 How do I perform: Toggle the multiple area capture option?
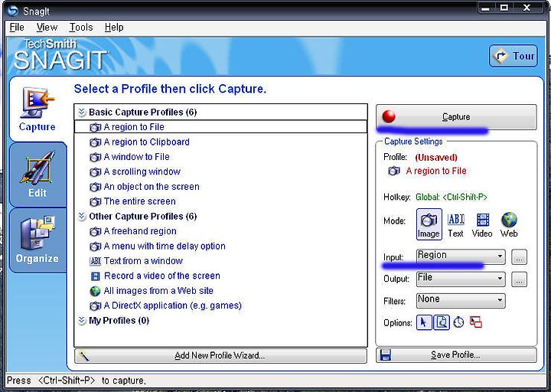coord(476,322)
